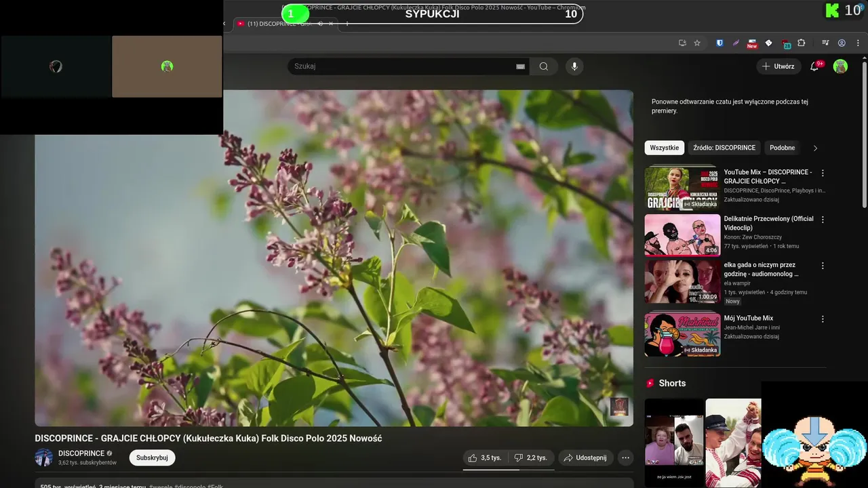Click the page vertical scrollbar

pos(864,136)
